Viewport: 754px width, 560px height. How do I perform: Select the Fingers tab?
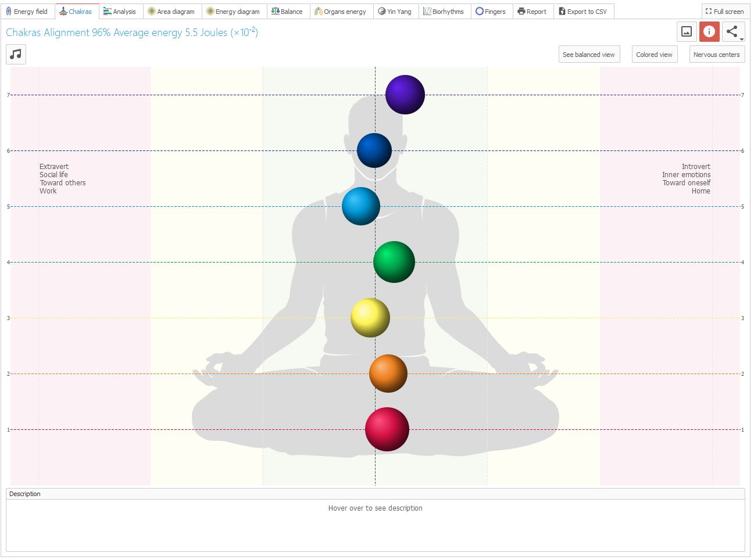click(x=491, y=12)
